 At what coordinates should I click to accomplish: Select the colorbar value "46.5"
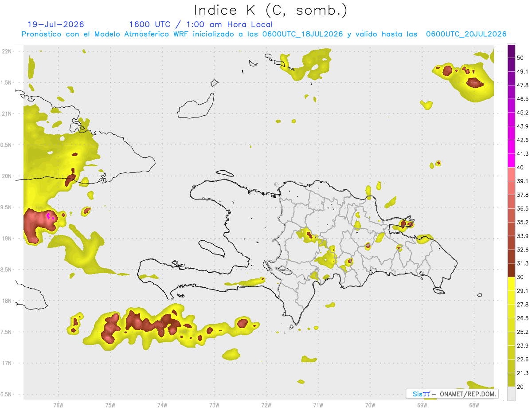[x=523, y=99]
